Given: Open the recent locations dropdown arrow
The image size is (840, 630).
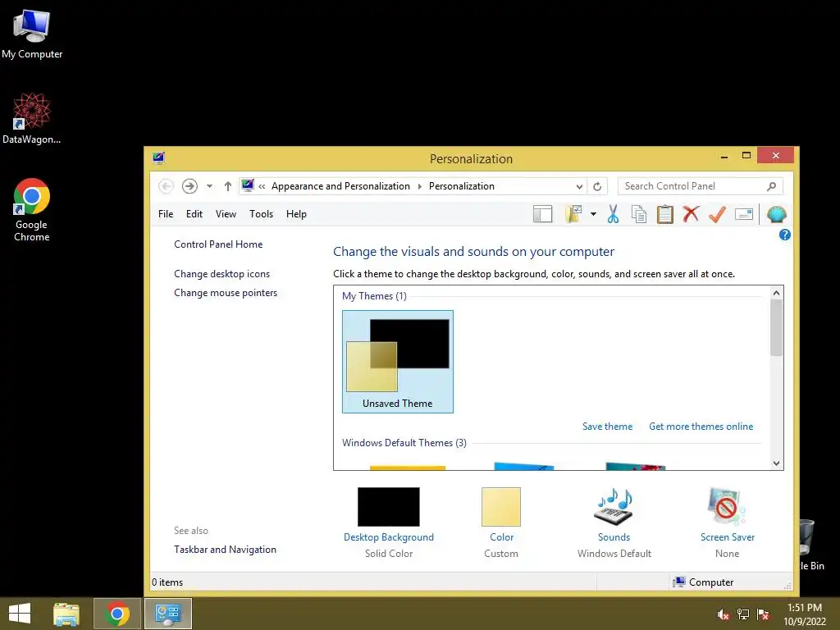Looking at the screenshot, I should 209,186.
